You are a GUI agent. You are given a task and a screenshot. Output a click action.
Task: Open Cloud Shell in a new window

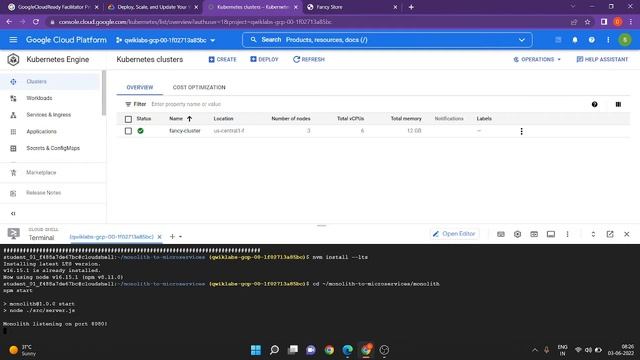(x=610, y=234)
